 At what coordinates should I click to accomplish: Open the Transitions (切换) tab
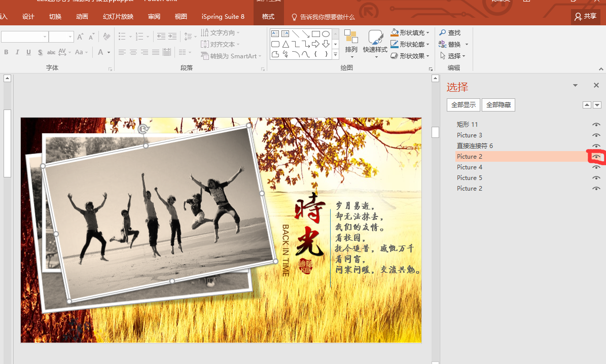click(55, 17)
